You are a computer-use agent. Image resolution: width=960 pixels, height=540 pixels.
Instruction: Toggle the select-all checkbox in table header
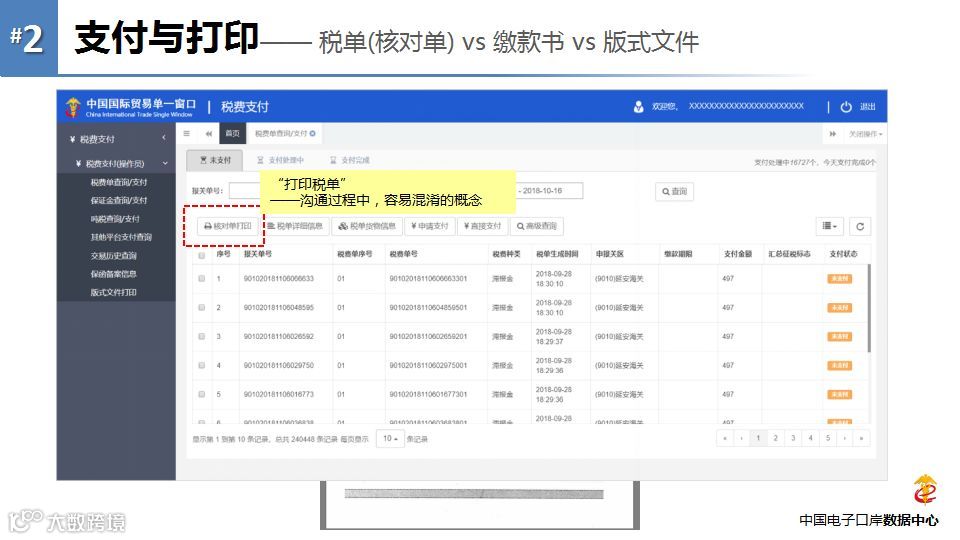coord(201,255)
